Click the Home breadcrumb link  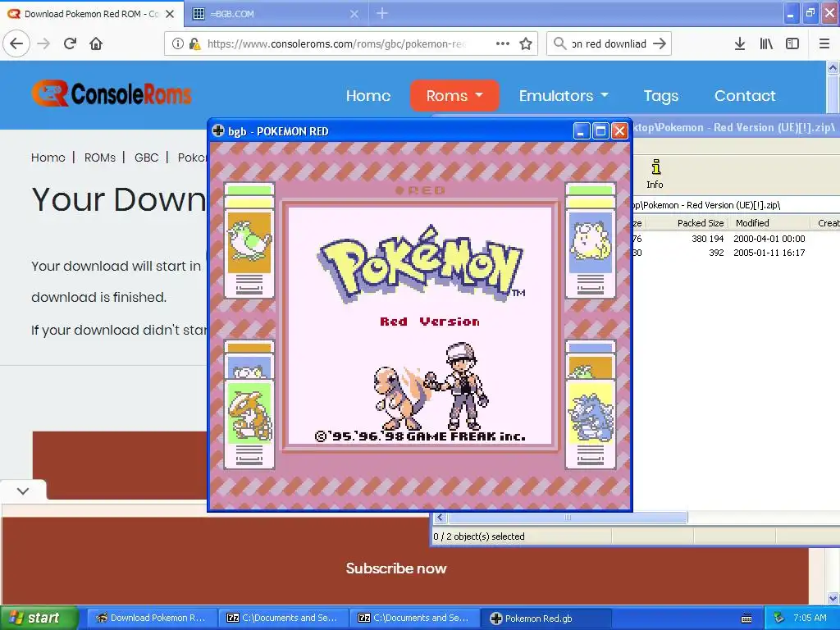point(48,157)
